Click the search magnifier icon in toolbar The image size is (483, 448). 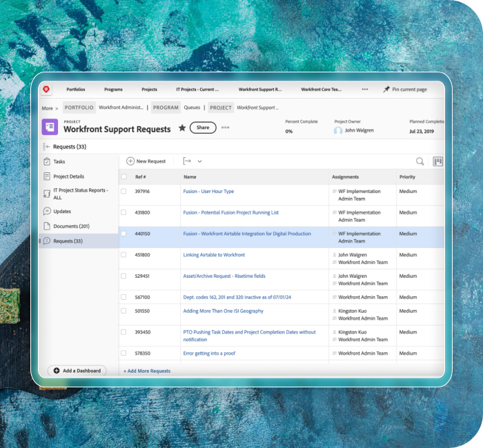420,161
